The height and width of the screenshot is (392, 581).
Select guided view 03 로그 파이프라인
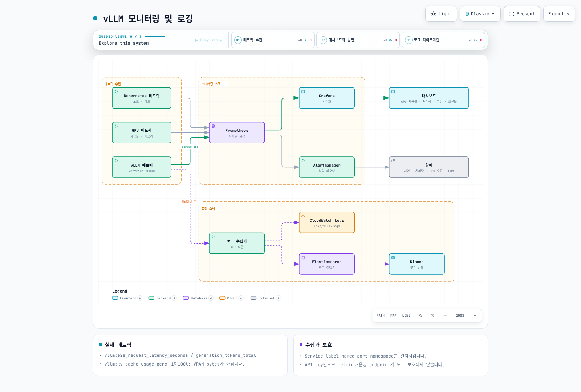coord(444,40)
